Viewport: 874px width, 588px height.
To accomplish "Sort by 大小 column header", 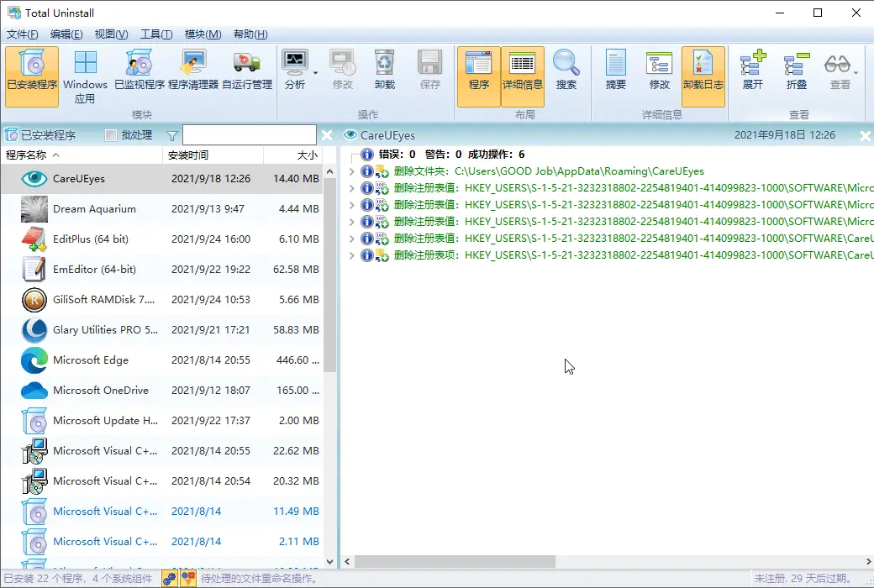I will 293,155.
